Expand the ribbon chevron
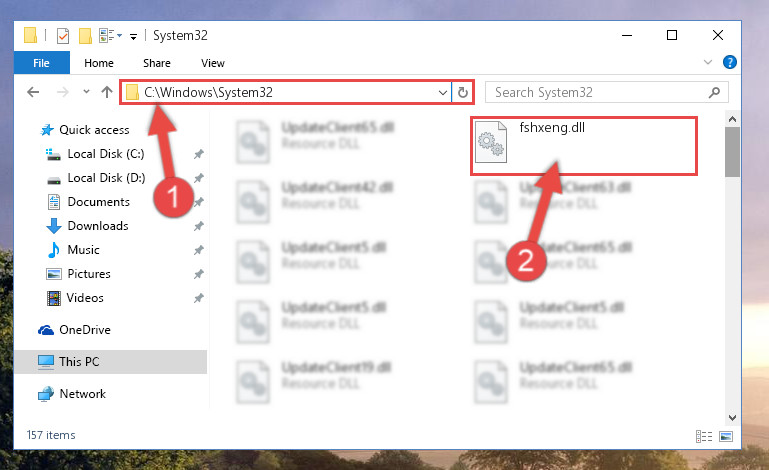The image size is (769, 470). coord(708,62)
